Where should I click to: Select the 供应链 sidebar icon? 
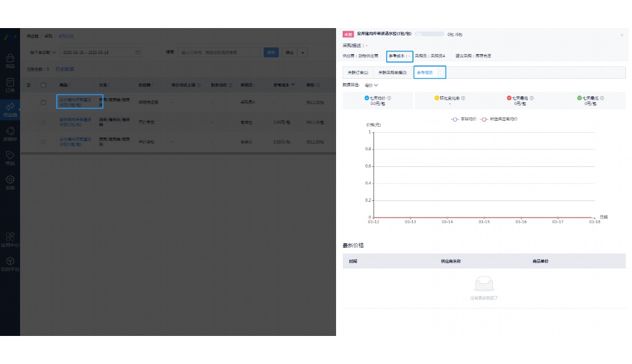tap(10, 109)
